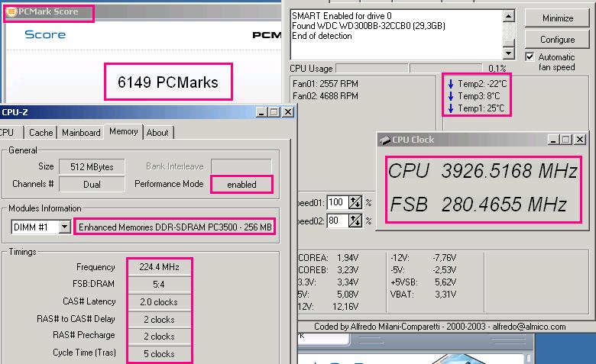Click the End of detection log line
The width and height of the screenshot is (596, 364).
(x=322, y=36)
